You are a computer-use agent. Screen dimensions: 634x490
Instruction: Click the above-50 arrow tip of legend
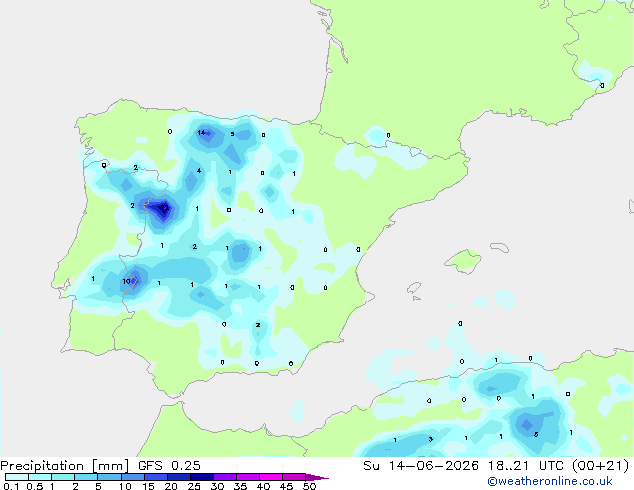pyautogui.click(x=317, y=477)
